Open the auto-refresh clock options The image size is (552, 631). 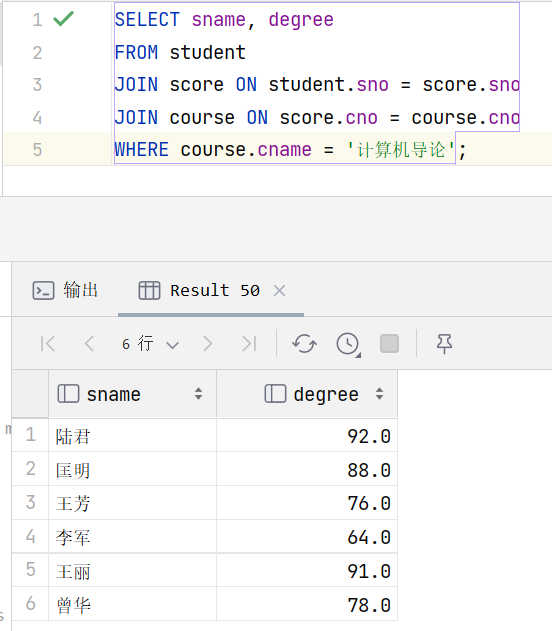[348, 344]
